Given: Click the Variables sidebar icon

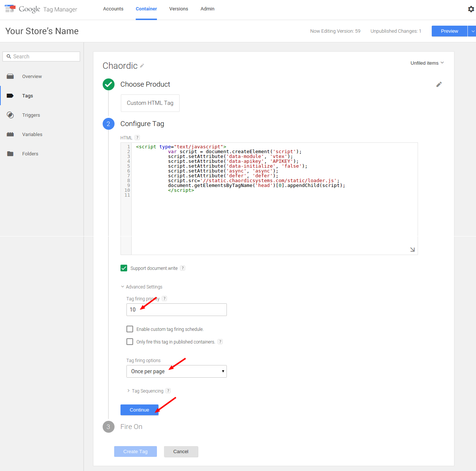Looking at the screenshot, I should (10, 134).
